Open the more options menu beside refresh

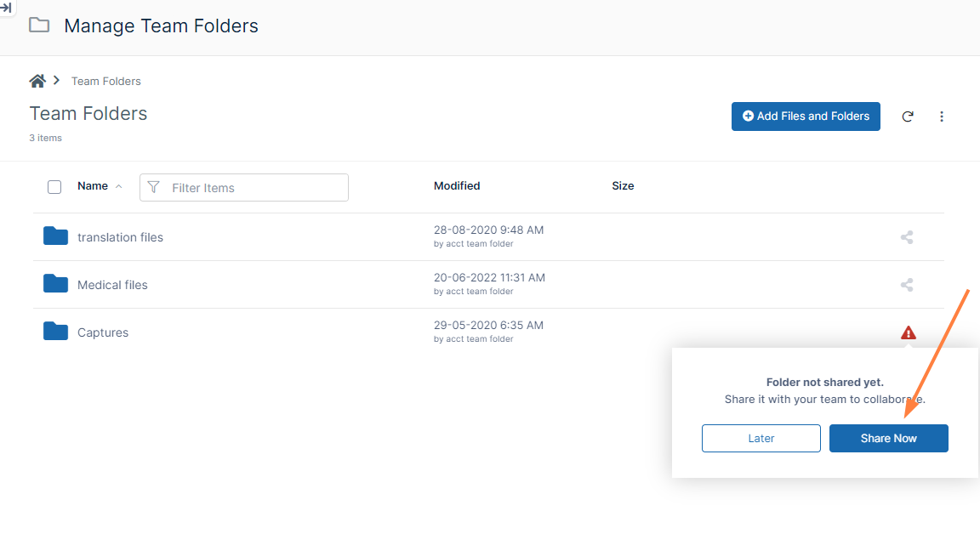(x=942, y=116)
